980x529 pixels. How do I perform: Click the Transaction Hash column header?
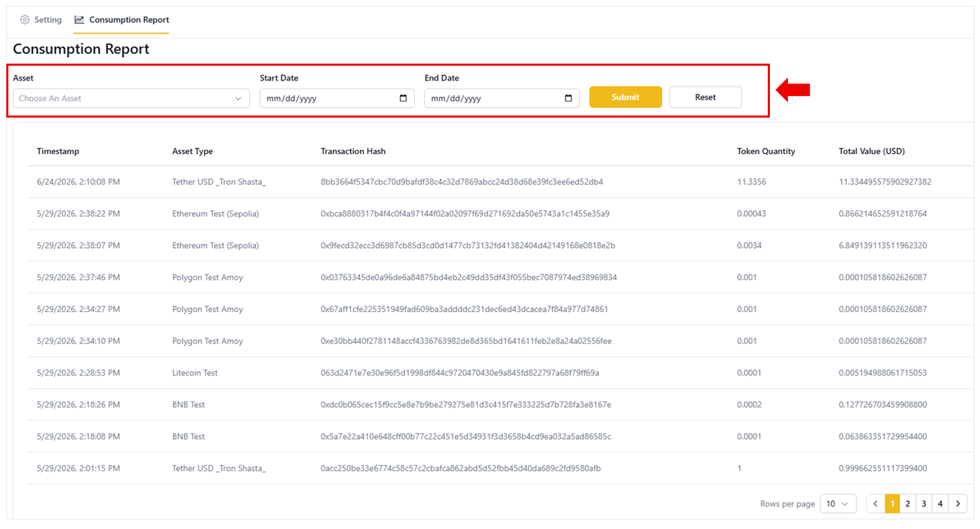tap(353, 151)
